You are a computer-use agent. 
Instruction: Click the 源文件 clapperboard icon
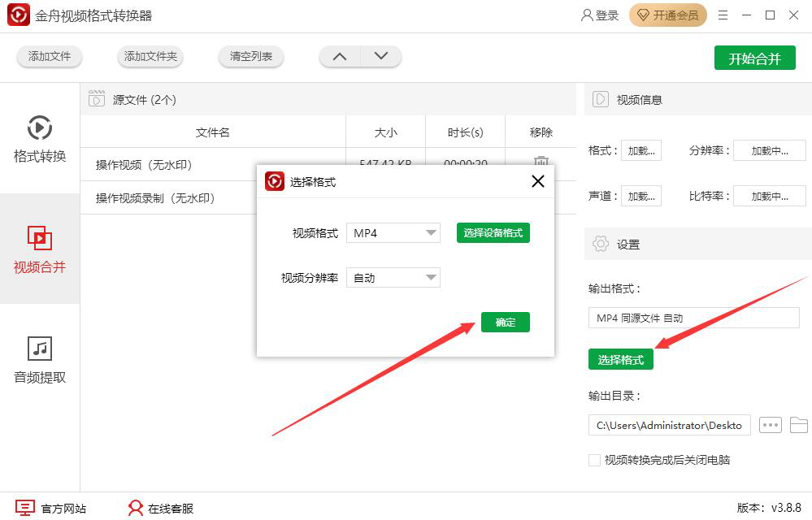(97, 98)
